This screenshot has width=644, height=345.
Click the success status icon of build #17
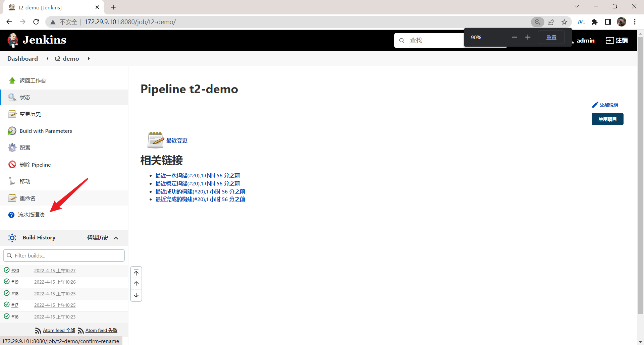click(7, 304)
